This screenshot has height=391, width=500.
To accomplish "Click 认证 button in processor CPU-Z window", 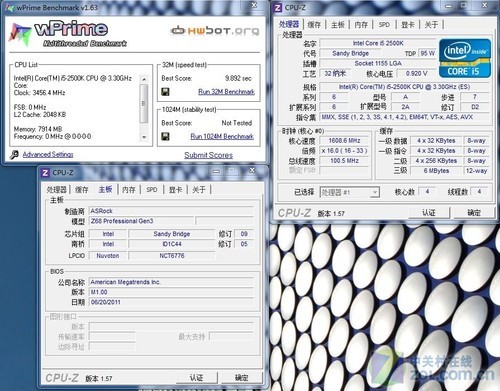I will pyautogui.click(x=429, y=212).
